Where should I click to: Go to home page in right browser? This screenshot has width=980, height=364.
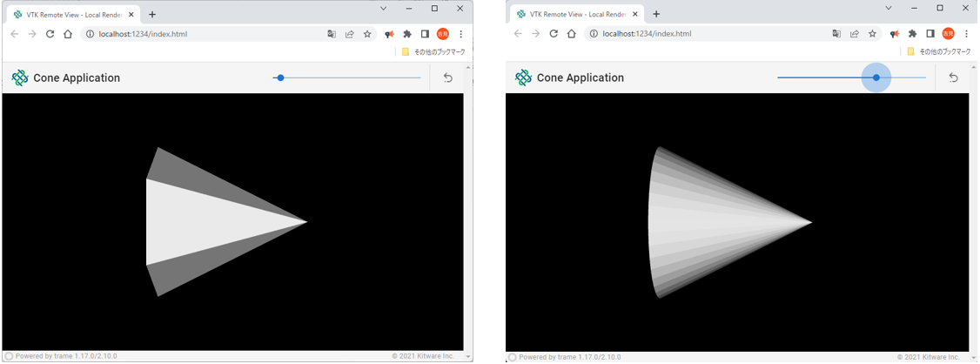tap(572, 34)
